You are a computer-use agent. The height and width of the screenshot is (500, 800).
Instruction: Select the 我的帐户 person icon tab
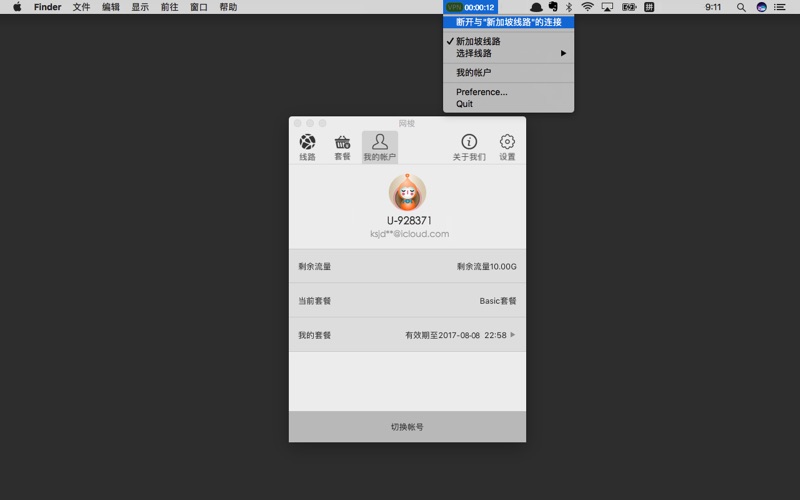click(379, 146)
